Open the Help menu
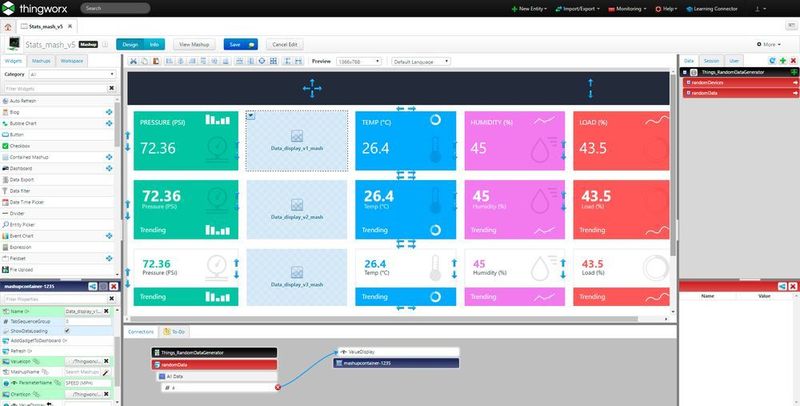 coord(666,9)
